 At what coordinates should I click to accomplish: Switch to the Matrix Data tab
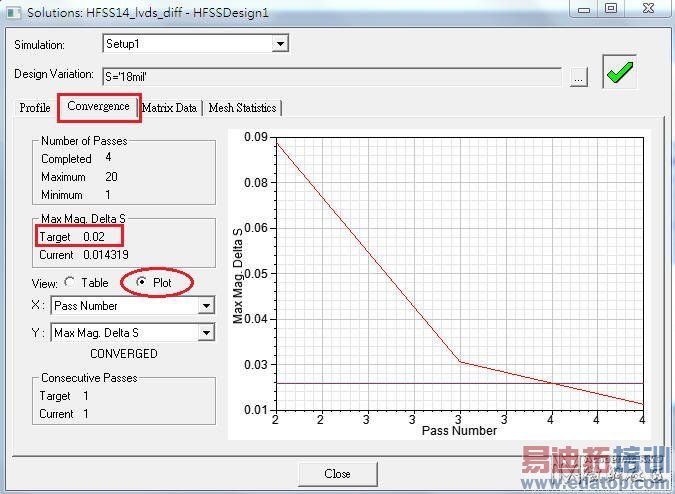(x=170, y=108)
